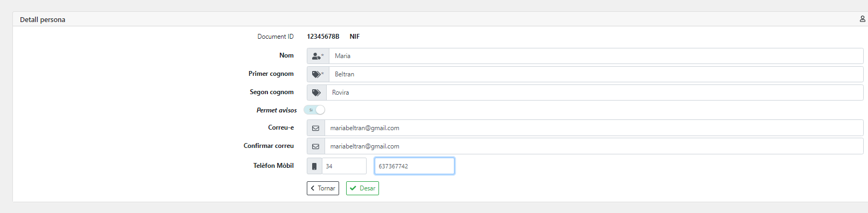This screenshot has width=868, height=213.
Task: Click the mobile number field 637367742
Action: point(415,166)
